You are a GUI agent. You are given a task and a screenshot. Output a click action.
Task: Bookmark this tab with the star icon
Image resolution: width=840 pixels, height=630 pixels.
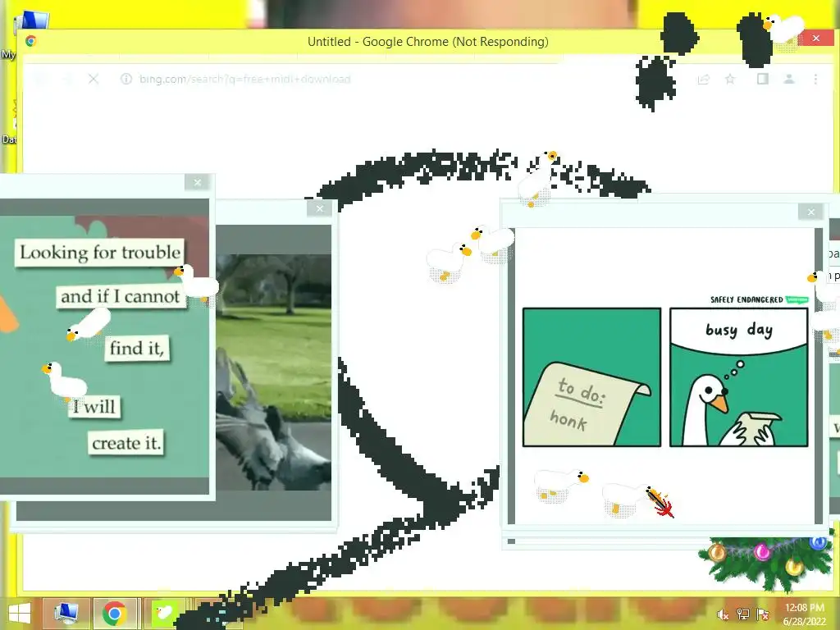coord(730,80)
